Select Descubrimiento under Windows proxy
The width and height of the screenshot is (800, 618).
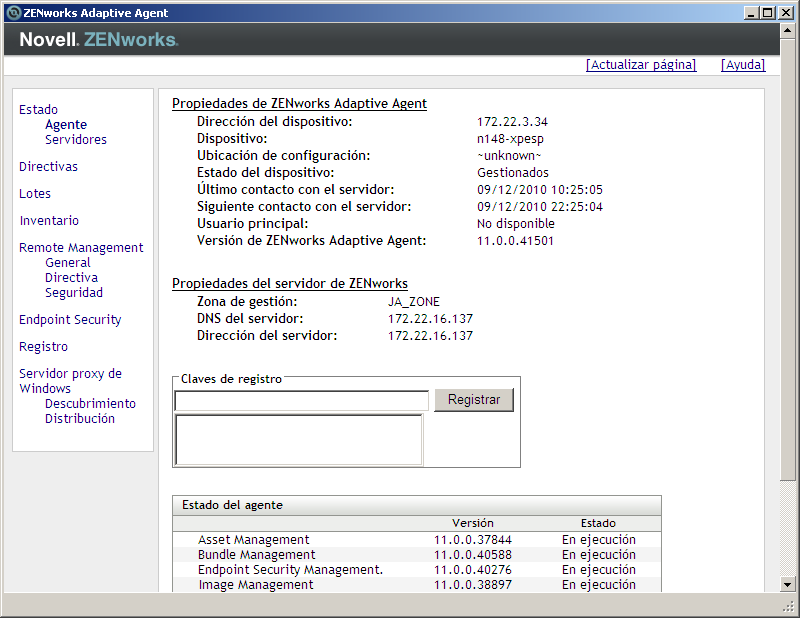(90, 404)
